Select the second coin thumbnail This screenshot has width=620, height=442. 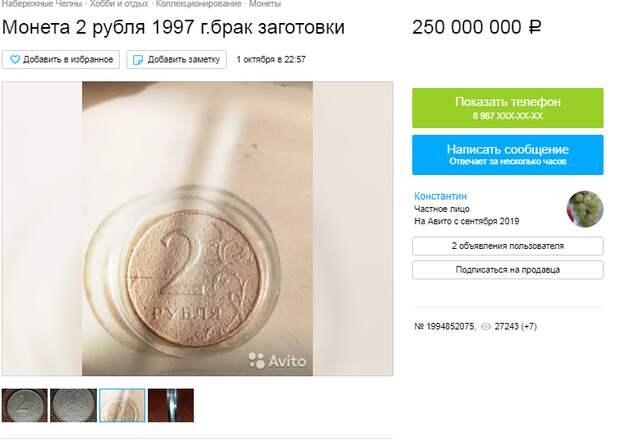pyautogui.click(x=74, y=405)
